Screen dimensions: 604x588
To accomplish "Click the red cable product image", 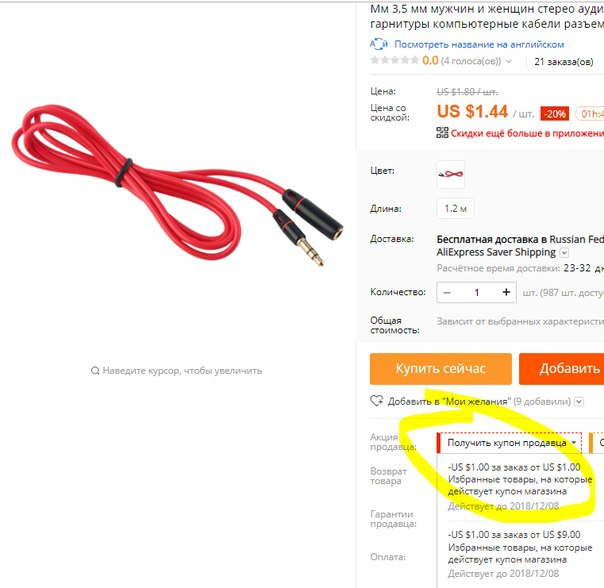I will click(178, 185).
